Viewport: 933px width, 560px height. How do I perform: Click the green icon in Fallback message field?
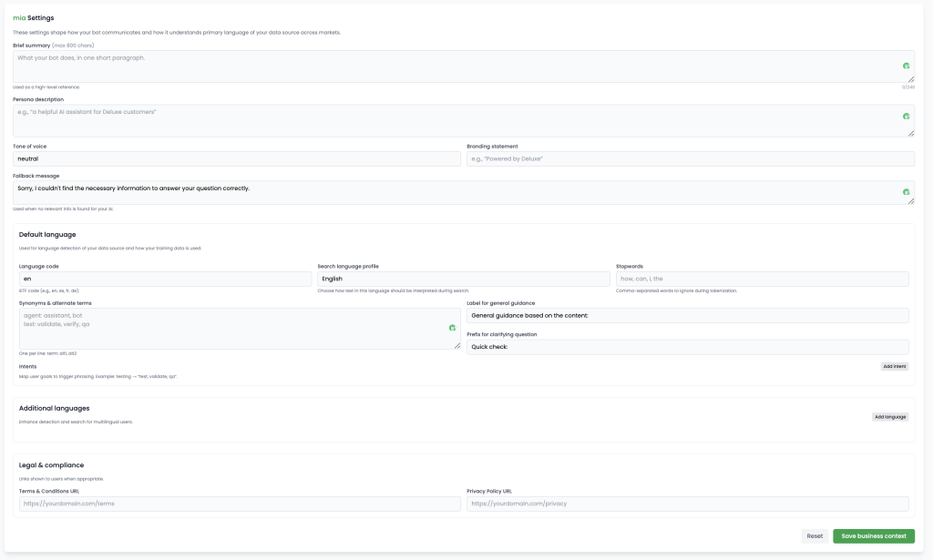point(906,192)
